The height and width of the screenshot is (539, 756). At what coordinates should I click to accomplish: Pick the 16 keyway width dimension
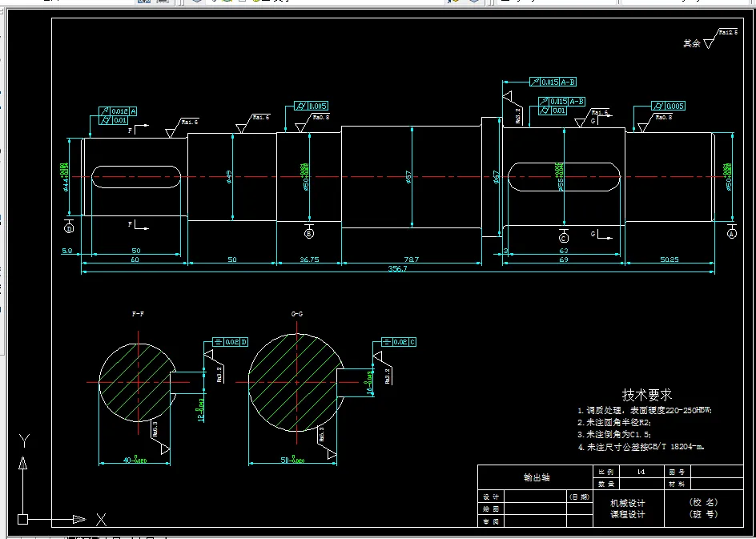pos(369,384)
